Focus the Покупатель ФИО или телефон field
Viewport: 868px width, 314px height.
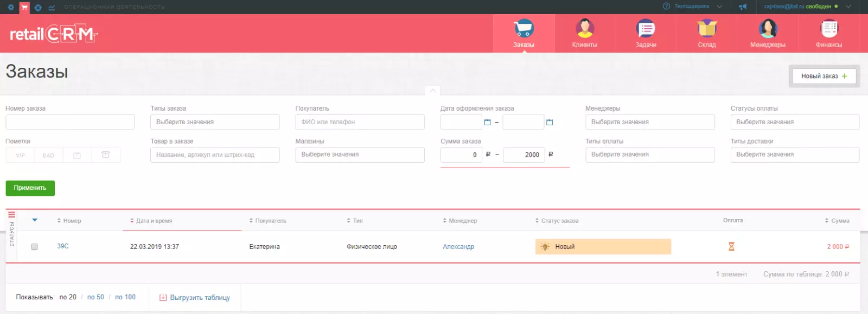coord(360,122)
